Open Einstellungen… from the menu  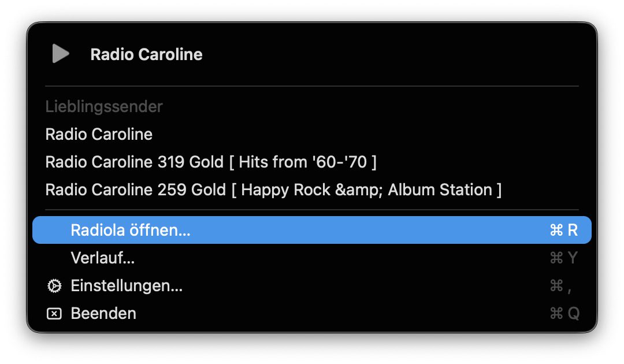pyautogui.click(x=127, y=286)
